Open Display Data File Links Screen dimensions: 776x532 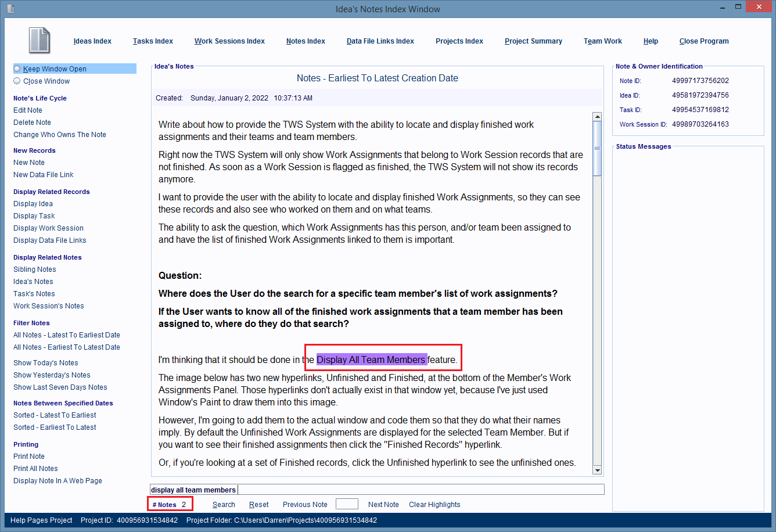point(49,240)
